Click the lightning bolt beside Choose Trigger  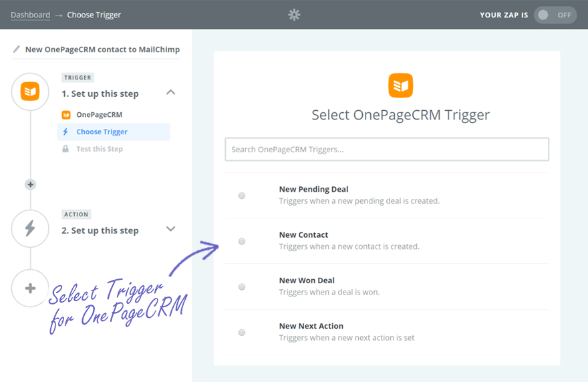tap(65, 132)
